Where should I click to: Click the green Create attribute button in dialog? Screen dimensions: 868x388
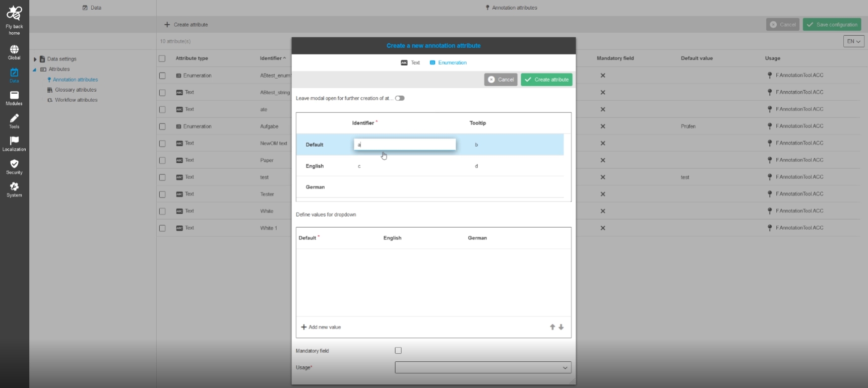click(546, 80)
